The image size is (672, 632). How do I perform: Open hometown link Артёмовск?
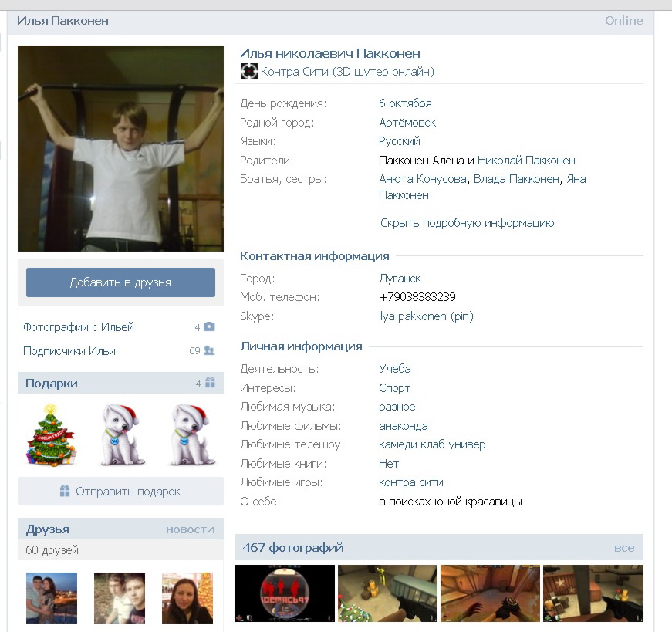click(x=407, y=123)
